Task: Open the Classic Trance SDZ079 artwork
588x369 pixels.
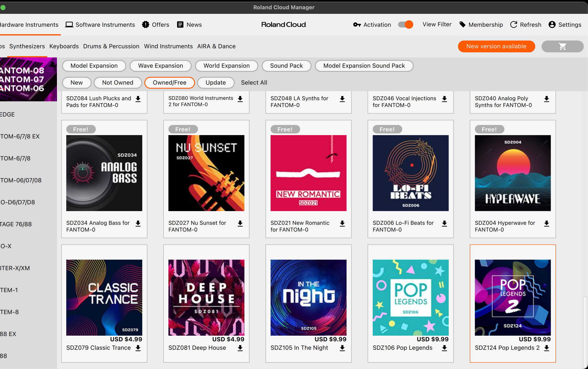Action: [104, 297]
